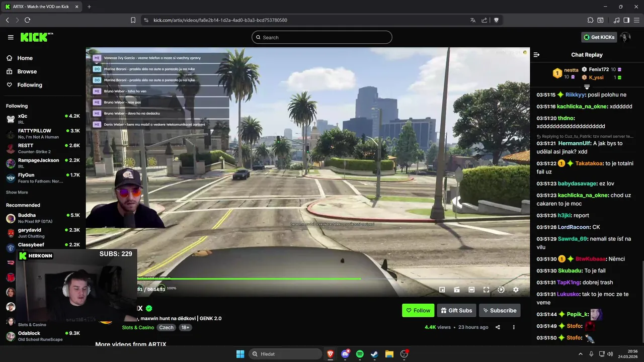644x362 pixels.
Task: Open Steam from the taskbar
Action: point(374,354)
